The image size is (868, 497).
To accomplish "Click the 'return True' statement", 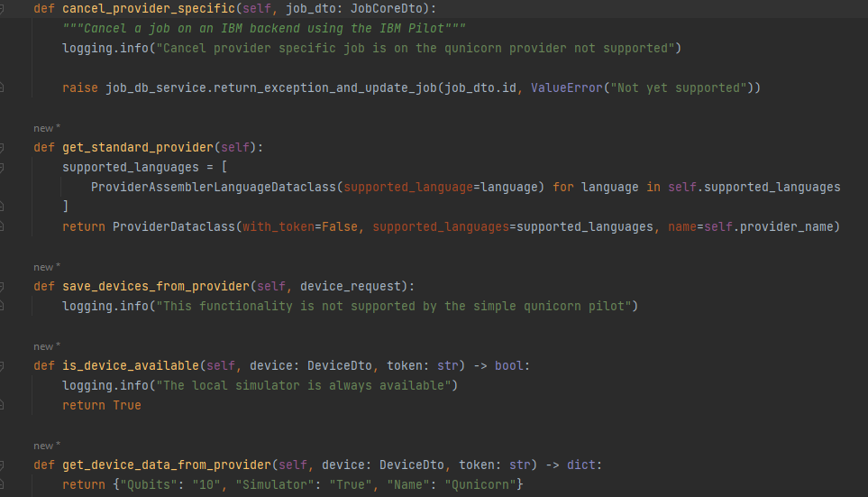I will click(x=101, y=406).
